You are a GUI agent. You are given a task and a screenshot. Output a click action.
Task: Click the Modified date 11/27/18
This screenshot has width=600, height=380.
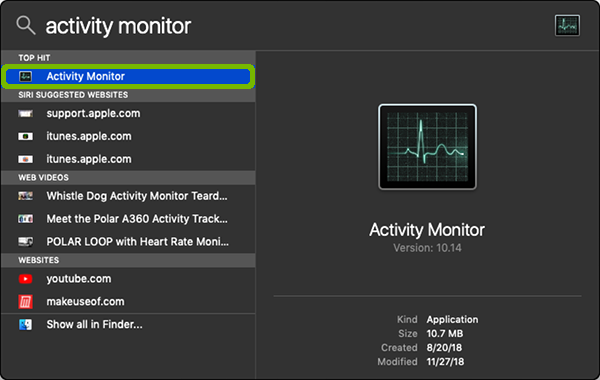tap(445, 362)
